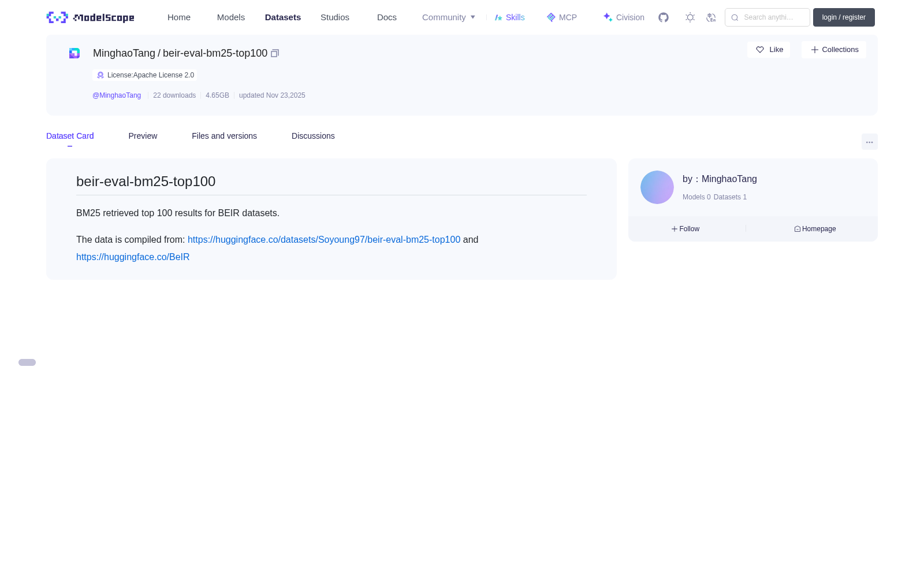Screen dimensions: 924x578
Task: Click the 'by：MinghaoTang' author name
Action: (720, 179)
